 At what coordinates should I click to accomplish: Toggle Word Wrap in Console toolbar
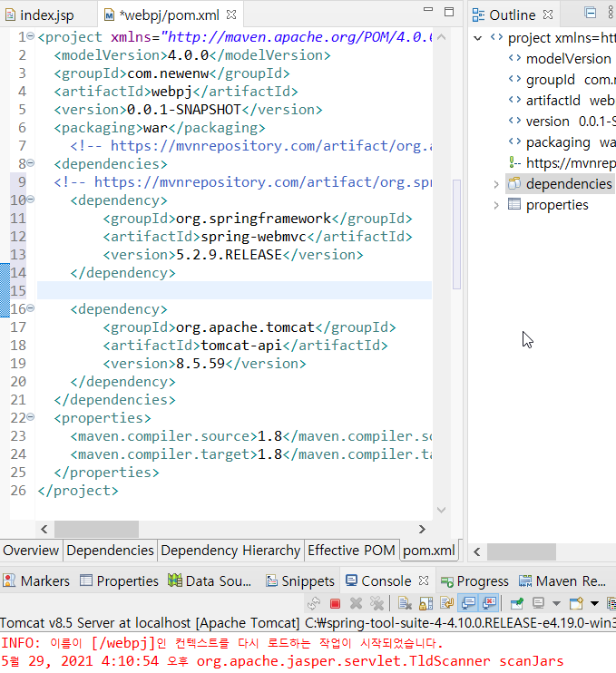(447, 604)
